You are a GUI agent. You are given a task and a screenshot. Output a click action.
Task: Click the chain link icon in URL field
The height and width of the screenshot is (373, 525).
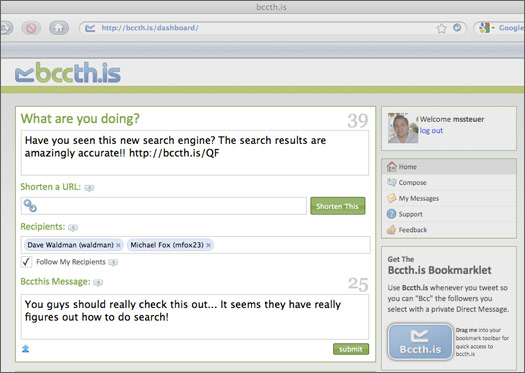pyautogui.click(x=30, y=206)
